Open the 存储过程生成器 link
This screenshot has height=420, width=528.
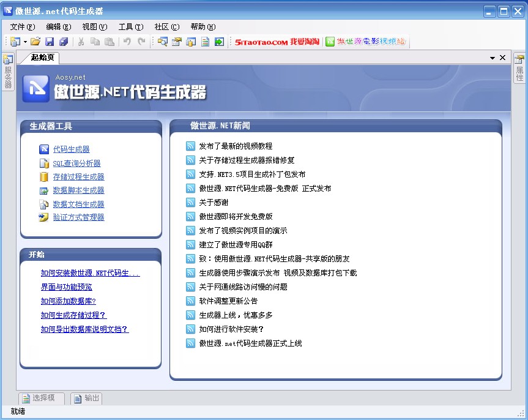click(x=78, y=177)
